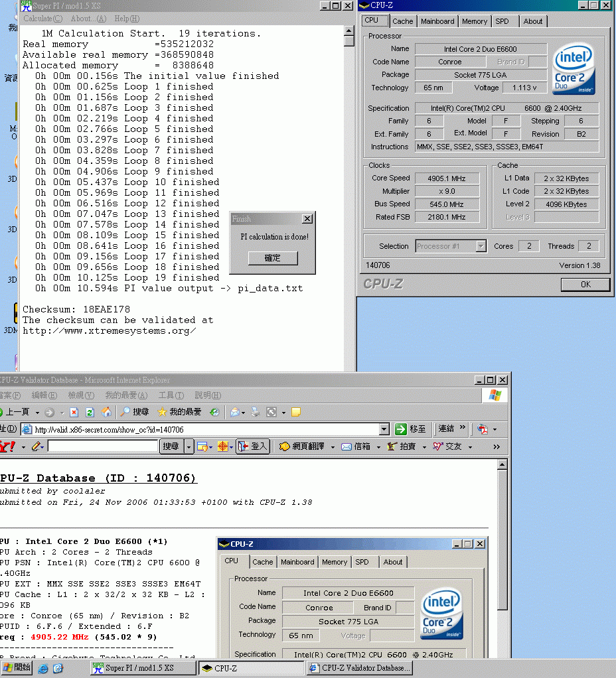
Task: Click the Super PI scrollbar up arrow
Action: 348,29
